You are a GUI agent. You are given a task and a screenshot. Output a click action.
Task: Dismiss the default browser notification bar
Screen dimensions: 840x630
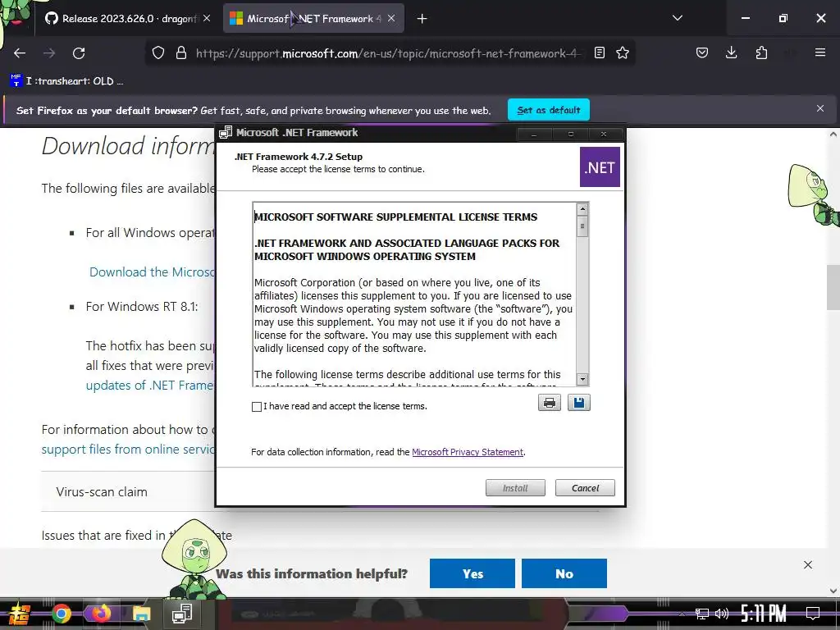tap(820, 109)
